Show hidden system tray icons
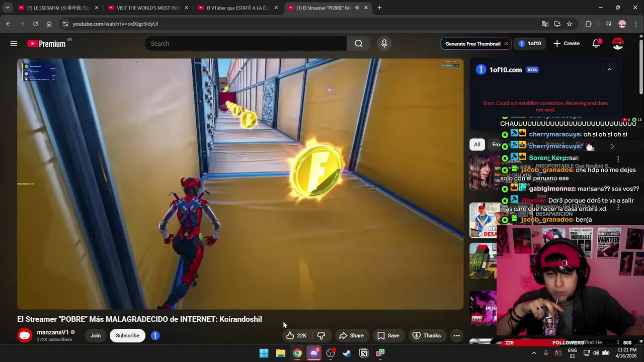 click(x=534, y=353)
